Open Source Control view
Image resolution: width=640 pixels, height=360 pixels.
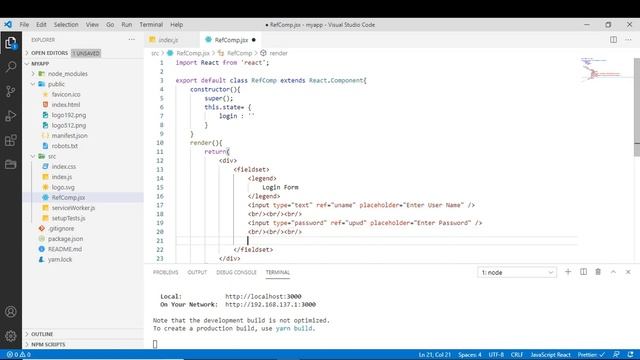[x=11, y=91]
